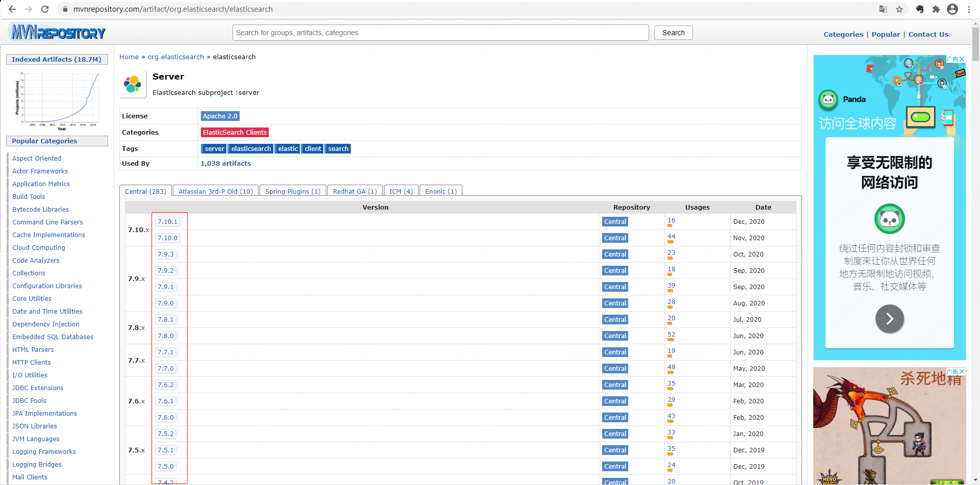Click usages count 48 for 7.7.0
The image size is (980, 485).
[671, 367]
